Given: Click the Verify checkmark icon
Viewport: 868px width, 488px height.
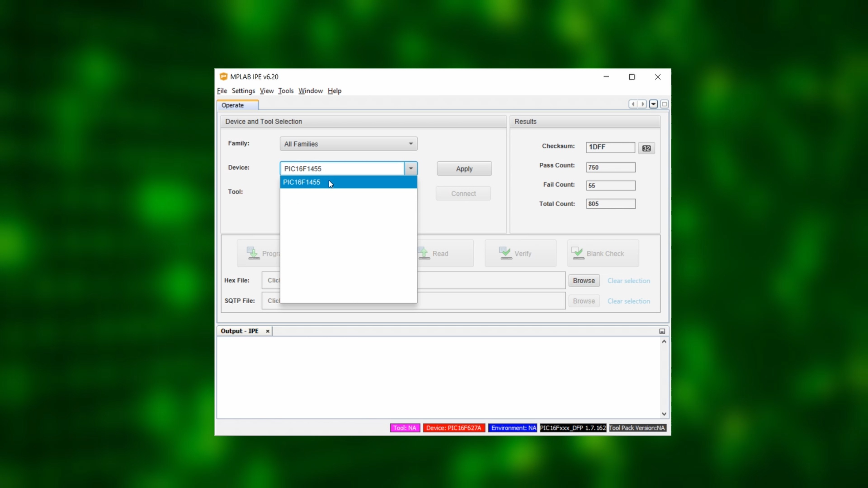Looking at the screenshot, I should click(505, 253).
